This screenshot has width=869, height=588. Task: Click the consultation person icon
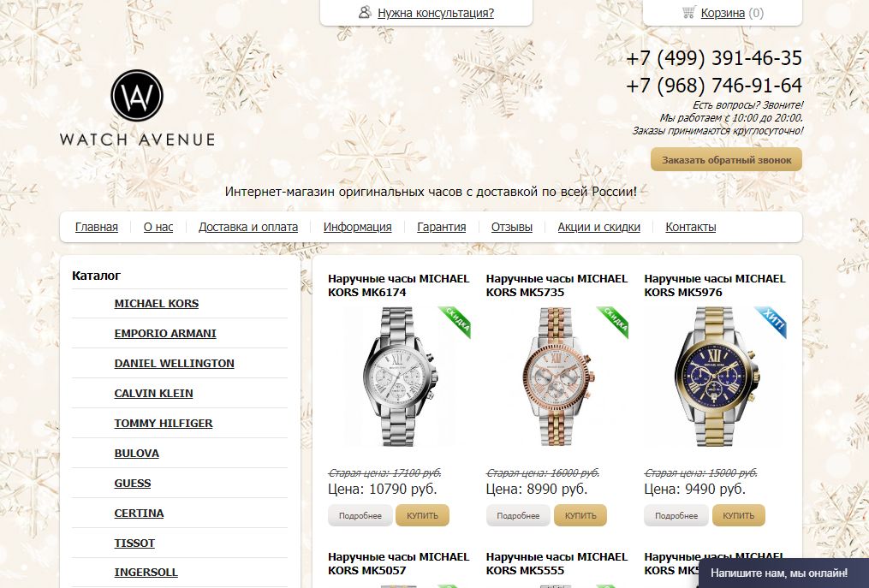point(364,12)
